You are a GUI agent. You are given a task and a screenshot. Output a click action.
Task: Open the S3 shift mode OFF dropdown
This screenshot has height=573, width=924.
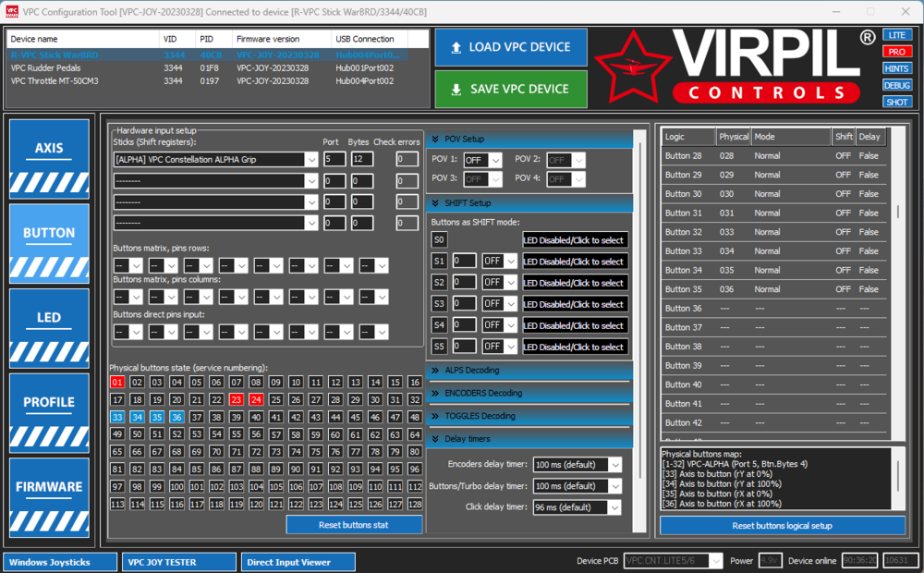click(499, 303)
